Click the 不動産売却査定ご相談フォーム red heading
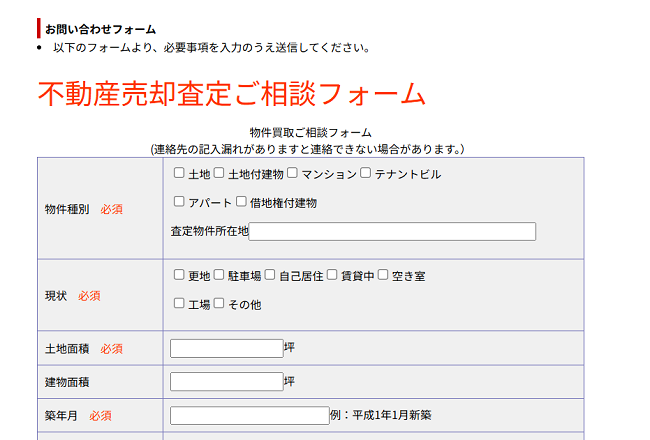This screenshot has width=650, height=440. pos(232,93)
